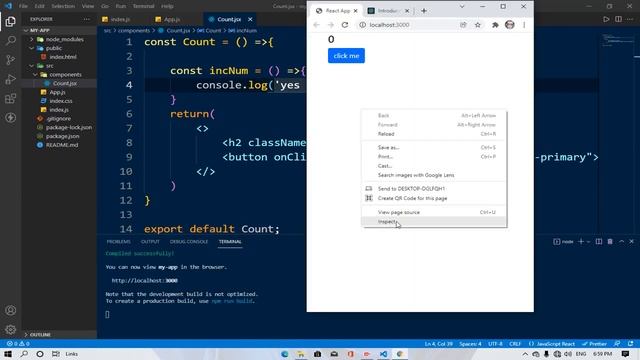The image size is (640, 360).
Task: Open package.json in the explorer tree
Action: 62,136
